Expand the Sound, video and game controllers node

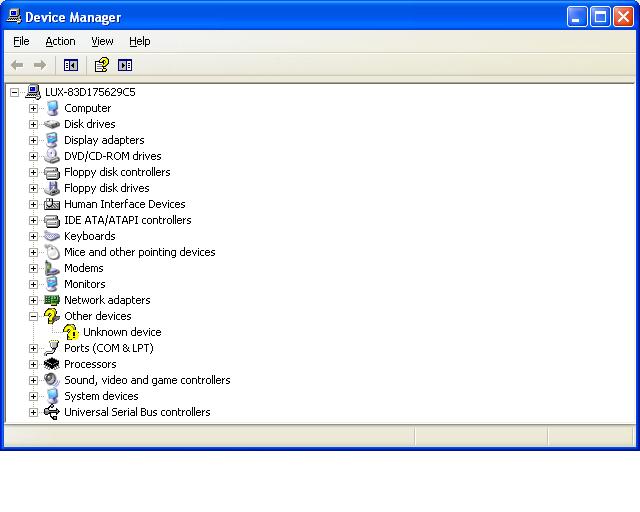tap(33, 380)
